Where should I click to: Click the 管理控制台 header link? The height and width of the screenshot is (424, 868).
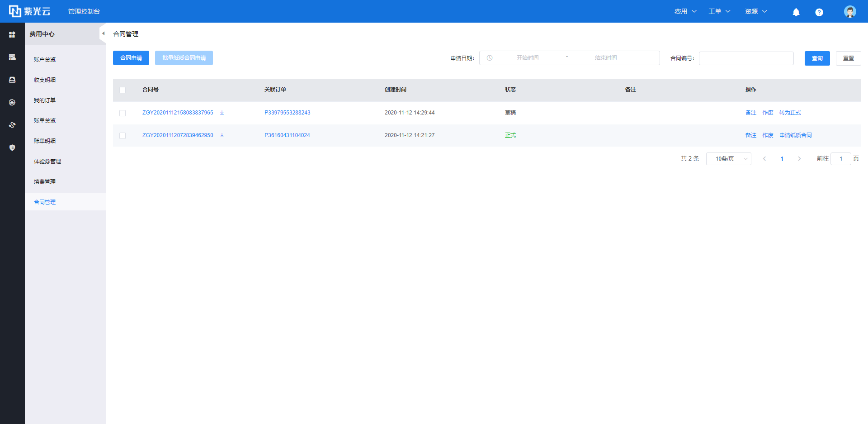84,11
